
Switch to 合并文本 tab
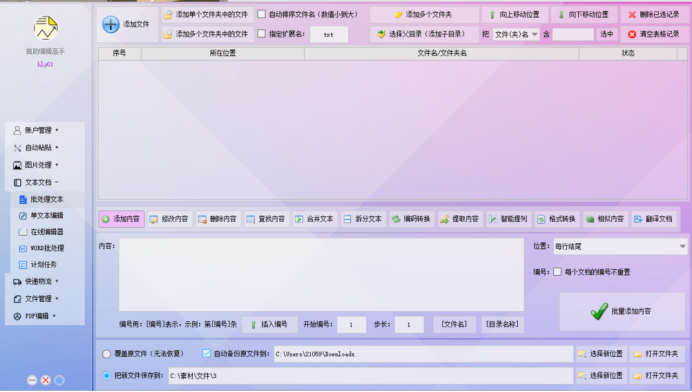point(315,219)
